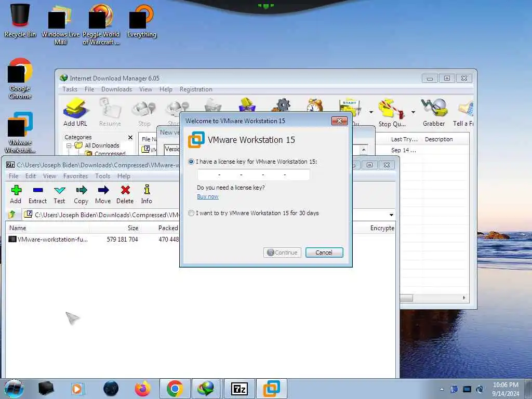Click the Continue button in VMware dialog

[282, 252]
